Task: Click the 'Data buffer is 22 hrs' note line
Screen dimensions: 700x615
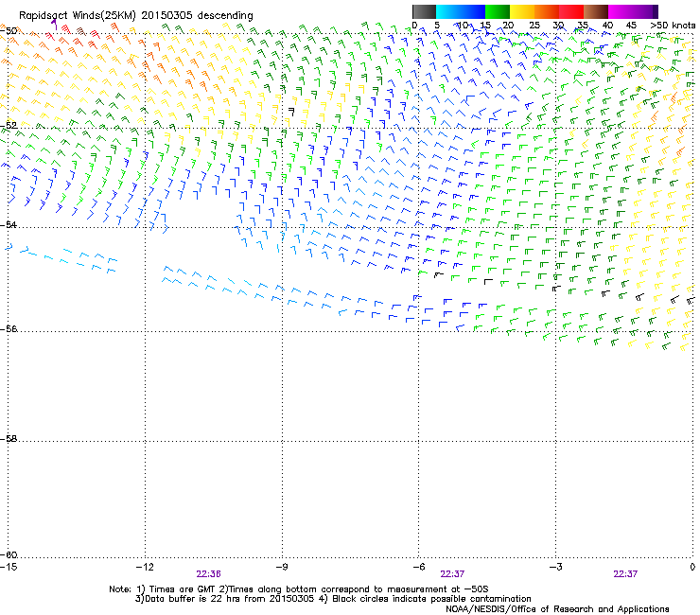Action: click(333, 599)
